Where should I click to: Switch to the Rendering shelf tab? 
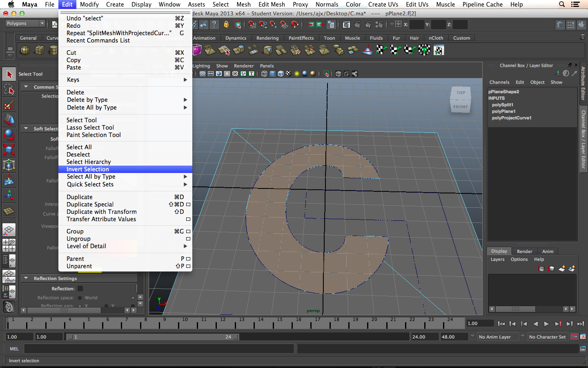coord(267,38)
